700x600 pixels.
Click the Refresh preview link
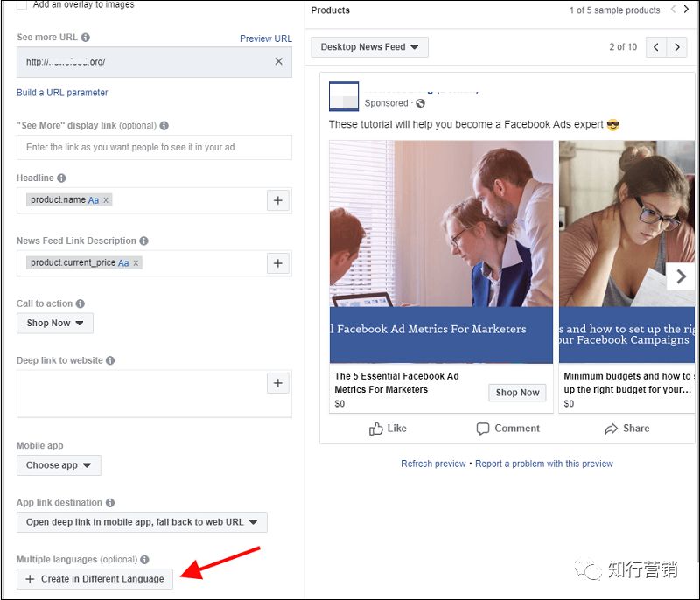coord(433,464)
